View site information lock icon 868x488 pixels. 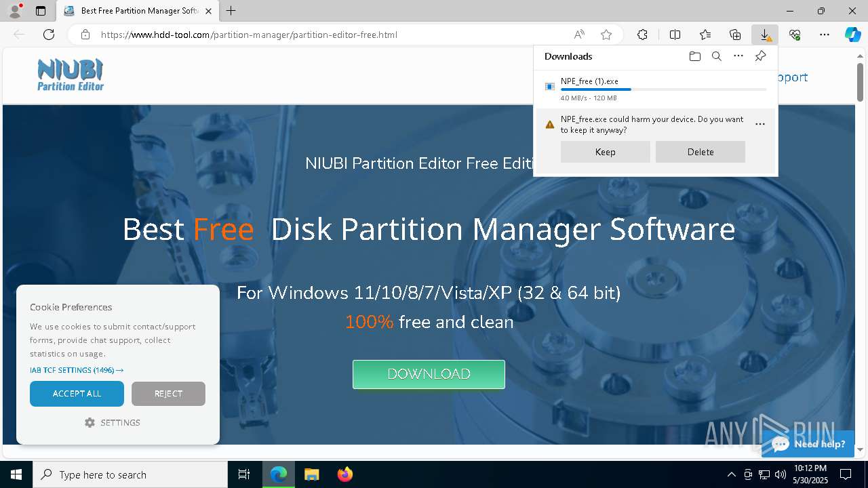tap(85, 35)
